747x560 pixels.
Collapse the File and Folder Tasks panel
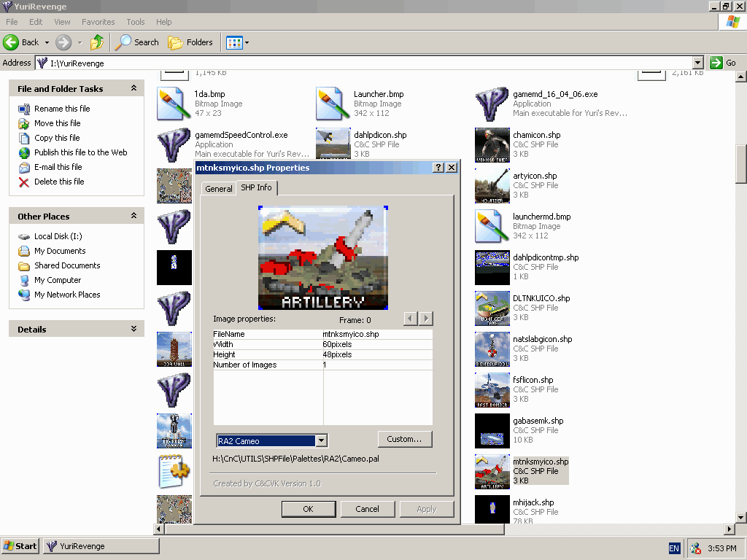click(x=134, y=88)
